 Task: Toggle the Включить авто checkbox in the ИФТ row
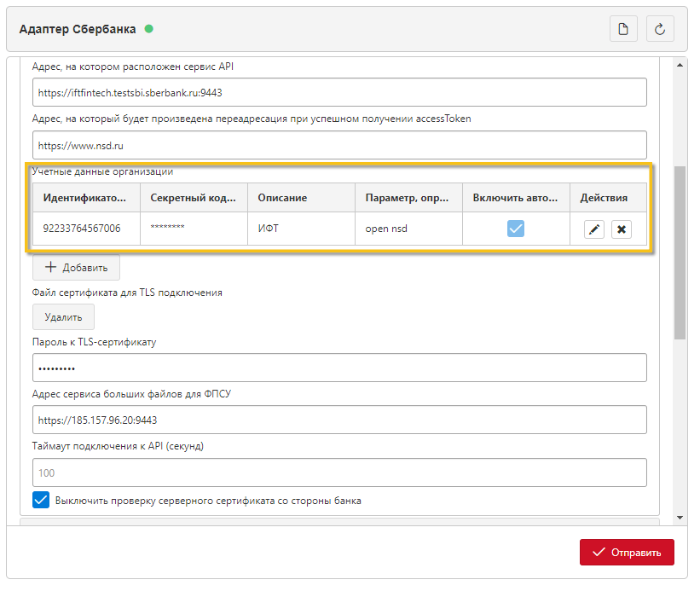[x=516, y=229]
